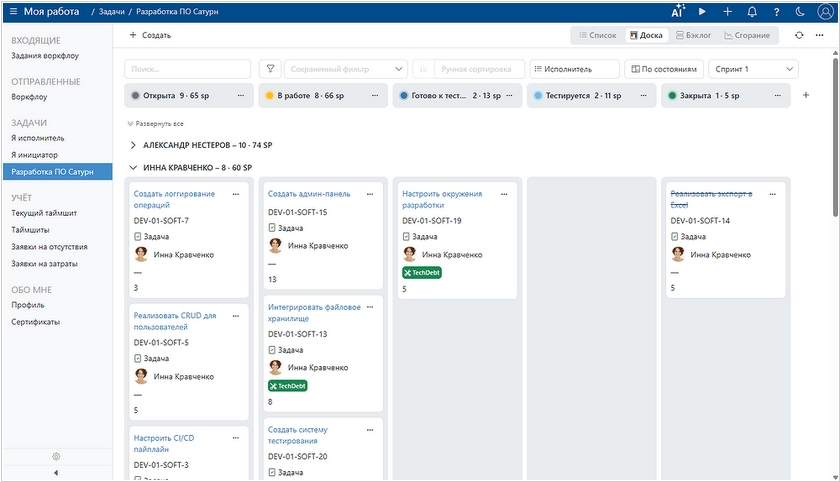Expand the Александр Нестеров group

click(134, 145)
